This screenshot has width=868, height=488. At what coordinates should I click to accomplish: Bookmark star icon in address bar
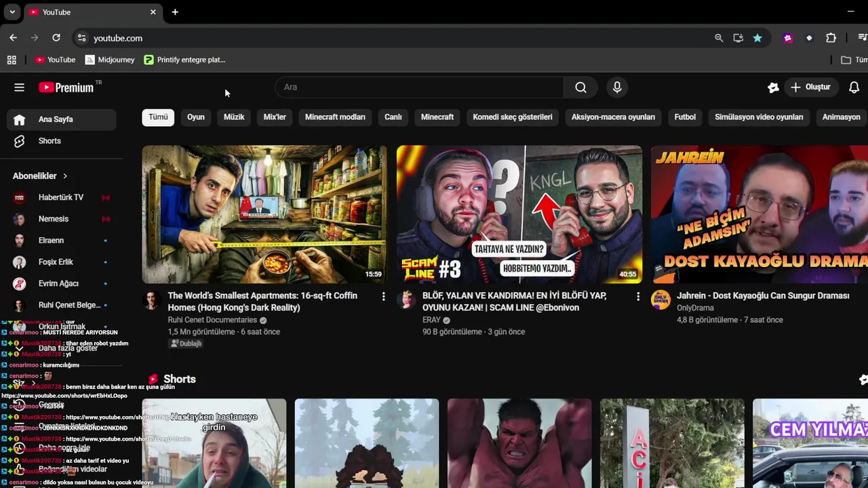pos(757,38)
